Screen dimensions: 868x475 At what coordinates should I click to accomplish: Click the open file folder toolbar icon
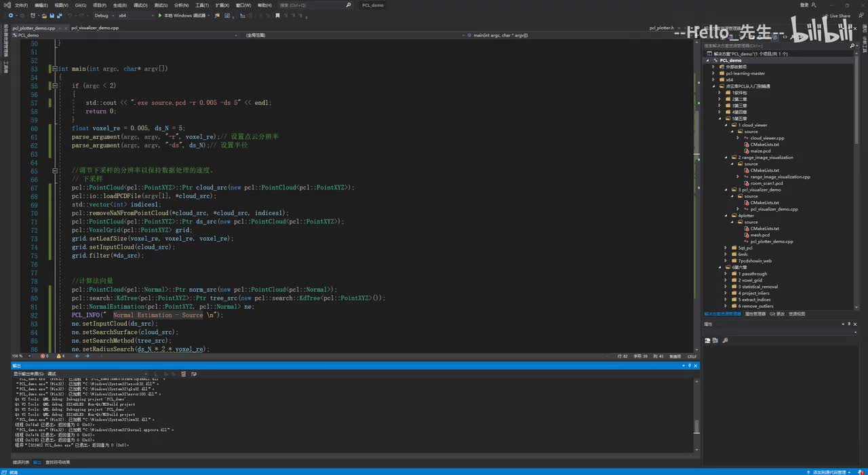point(44,15)
